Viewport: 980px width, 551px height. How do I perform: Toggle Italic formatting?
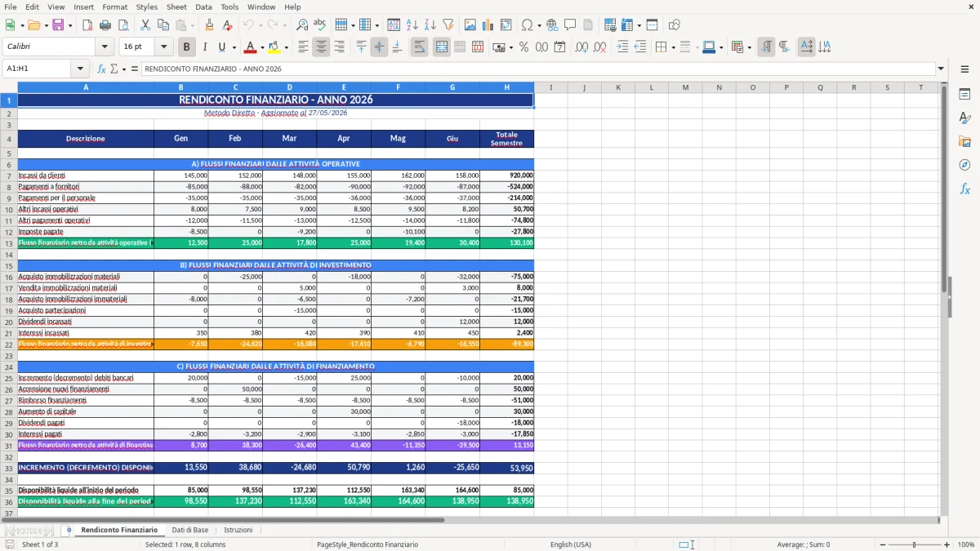[x=204, y=47]
